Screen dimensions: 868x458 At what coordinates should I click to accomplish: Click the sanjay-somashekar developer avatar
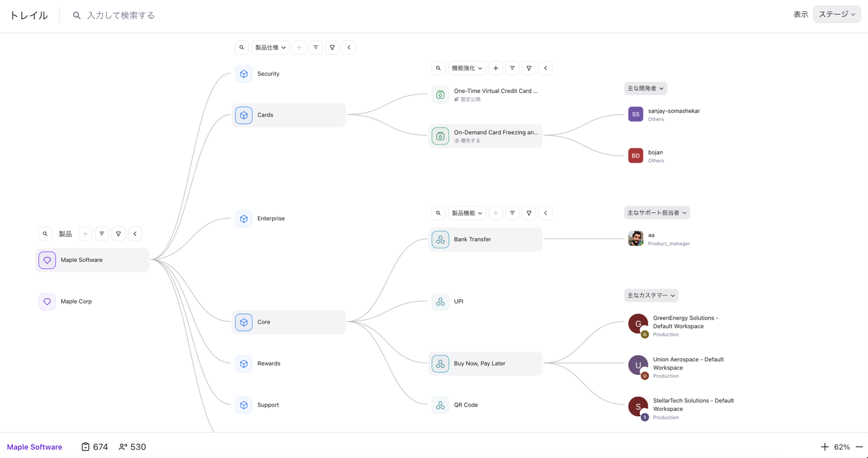[635, 114]
